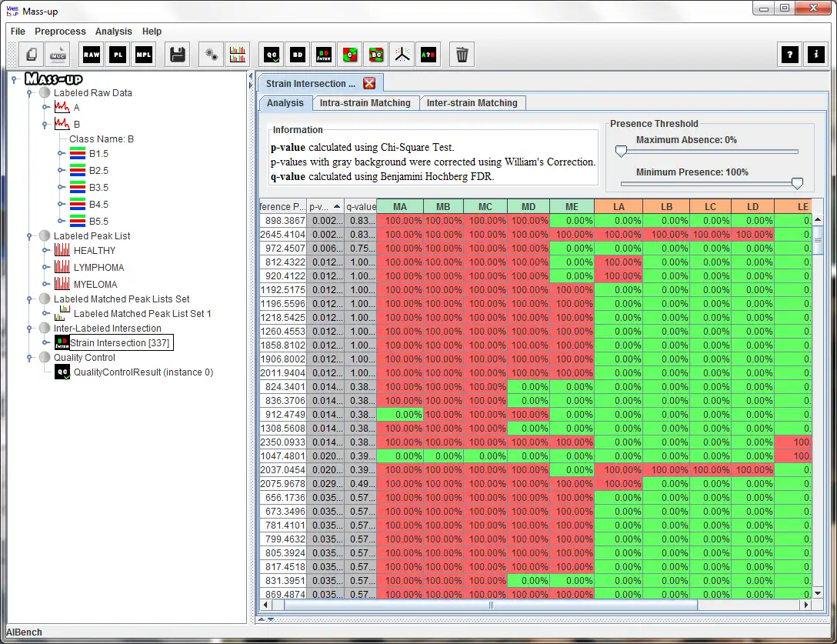Select the 898.3867 reference peak cell
Screen dimensions: 837x644
tap(283, 221)
